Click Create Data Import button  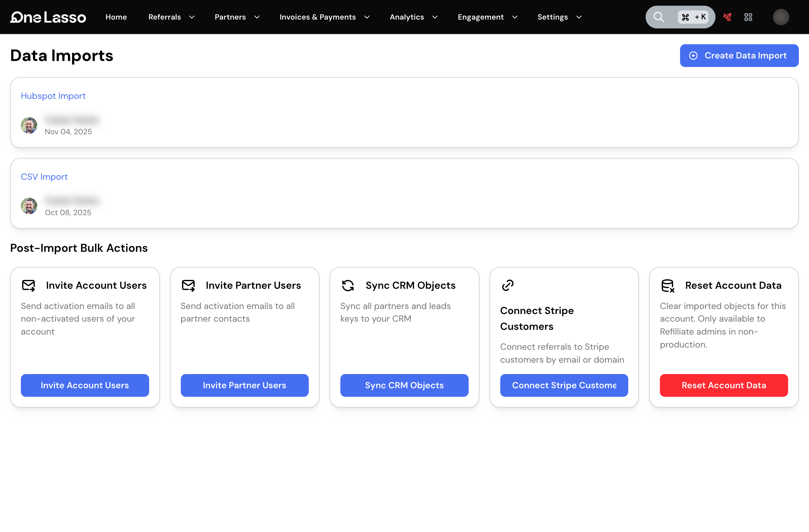739,56
